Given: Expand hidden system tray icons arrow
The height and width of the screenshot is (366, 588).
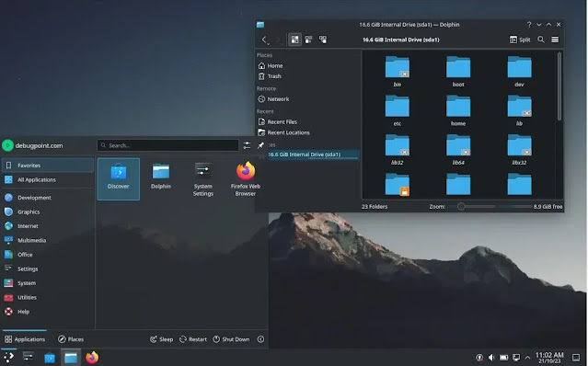Looking at the screenshot, I should point(527,358).
